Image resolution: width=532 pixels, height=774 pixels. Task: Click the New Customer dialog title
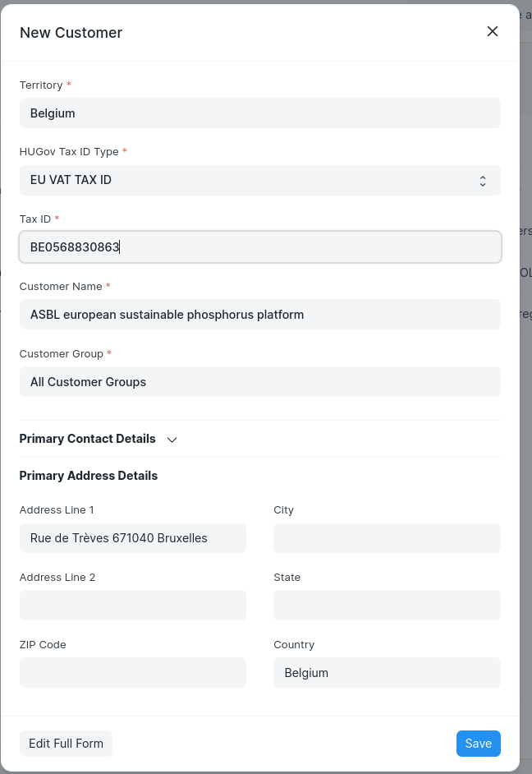point(71,33)
